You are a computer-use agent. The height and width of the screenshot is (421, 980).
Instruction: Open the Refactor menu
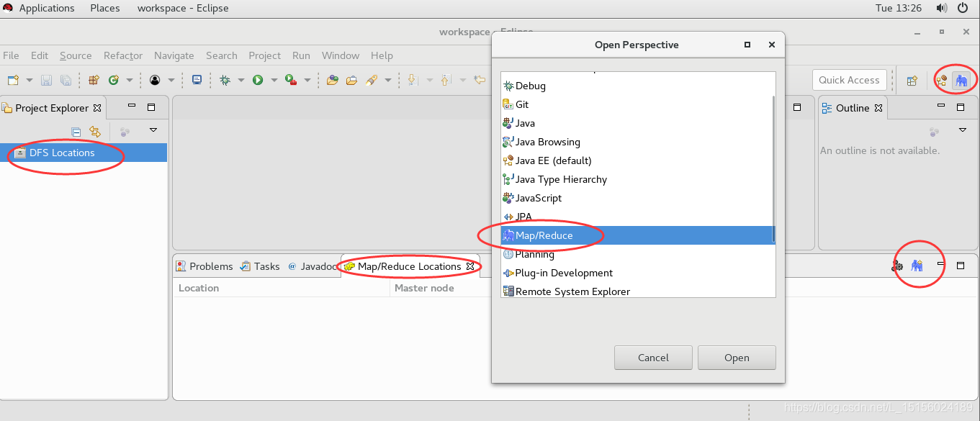[123, 55]
